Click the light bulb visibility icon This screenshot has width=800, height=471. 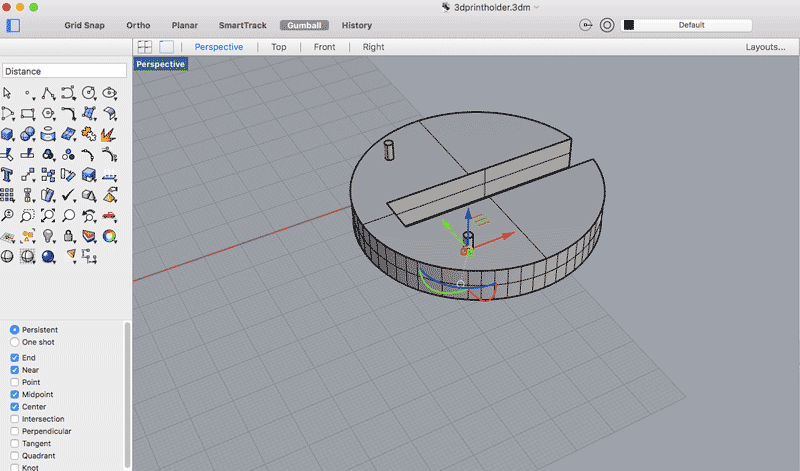(48, 236)
